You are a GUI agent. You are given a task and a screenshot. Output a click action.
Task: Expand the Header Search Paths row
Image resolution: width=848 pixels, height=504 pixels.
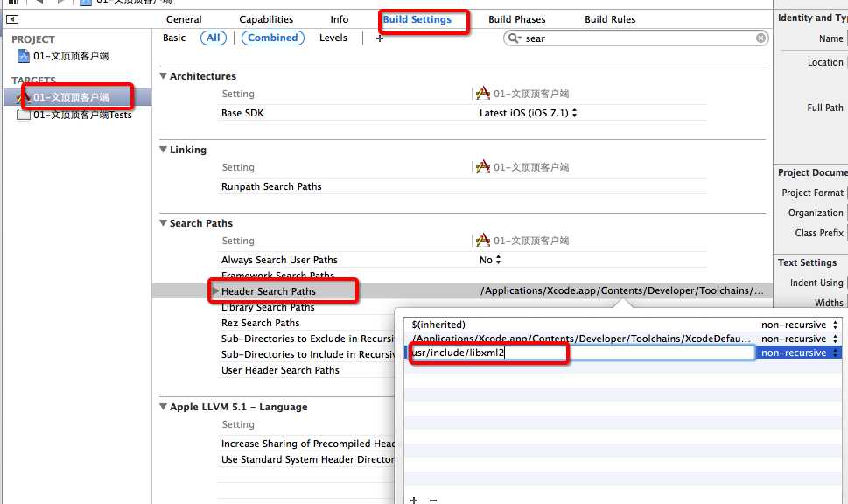[x=215, y=290]
